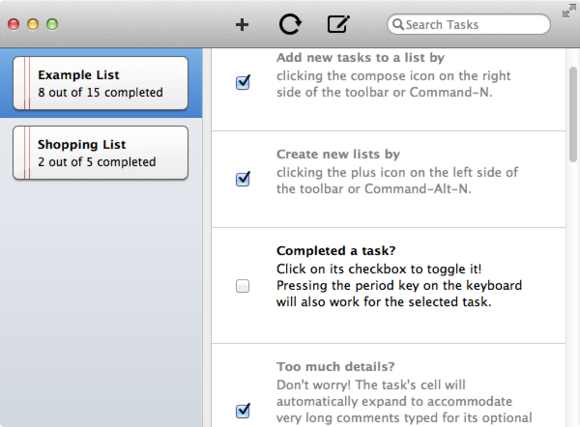Uncheck the 'Create new lists by' checkbox
Screen dimensions: 580x427
(x=243, y=179)
